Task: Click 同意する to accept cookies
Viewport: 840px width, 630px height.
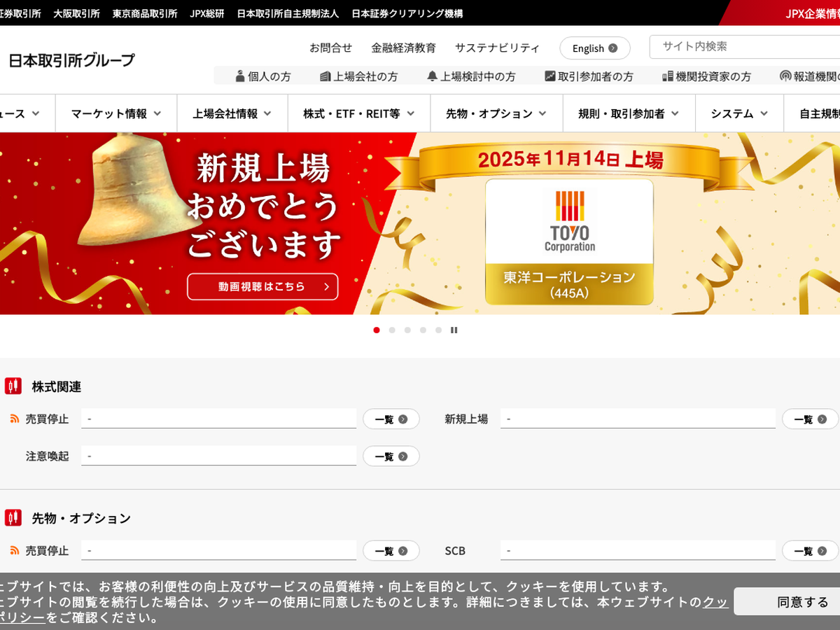Action: pyautogui.click(x=801, y=601)
